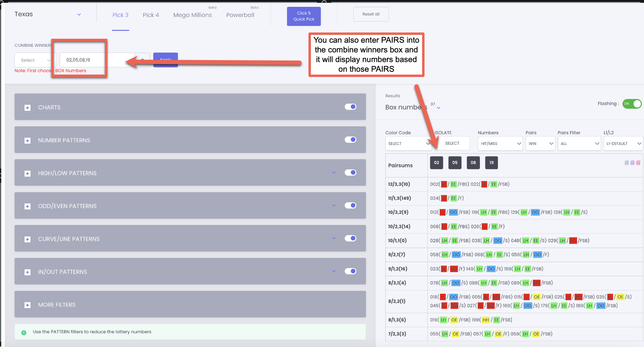The width and height of the screenshot is (644, 347).
Task: Click the plus icon on MORE FILTERS
Action: click(x=27, y=305)
